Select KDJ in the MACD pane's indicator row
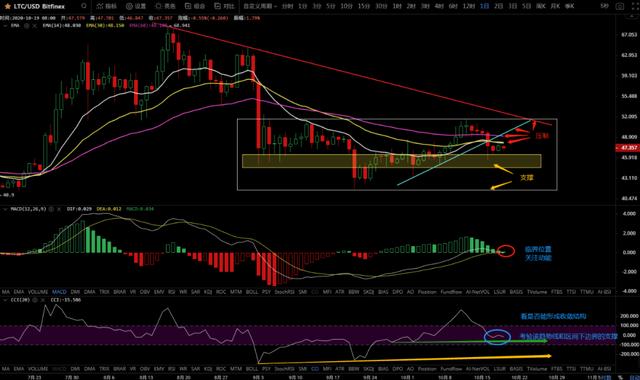 pos(208,292)
